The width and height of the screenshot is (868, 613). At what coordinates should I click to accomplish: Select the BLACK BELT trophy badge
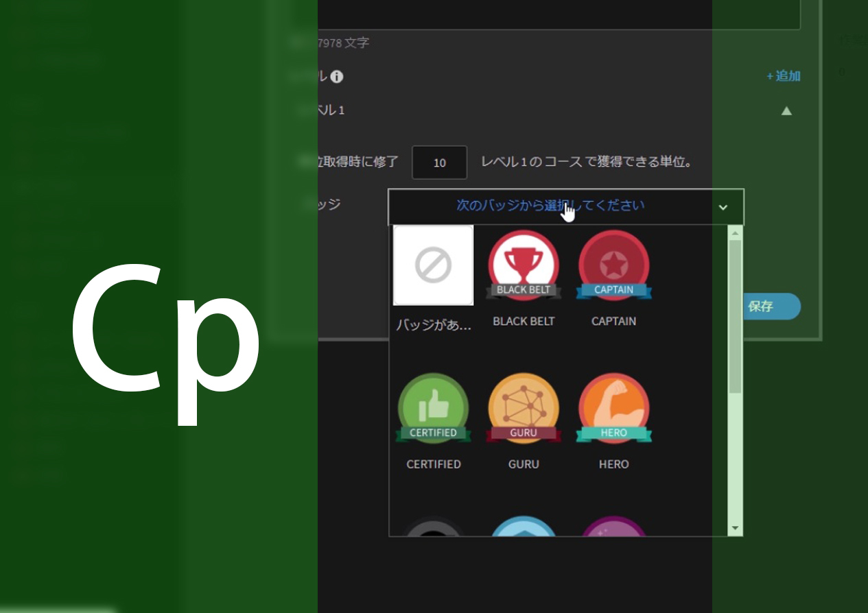(524, 266)
